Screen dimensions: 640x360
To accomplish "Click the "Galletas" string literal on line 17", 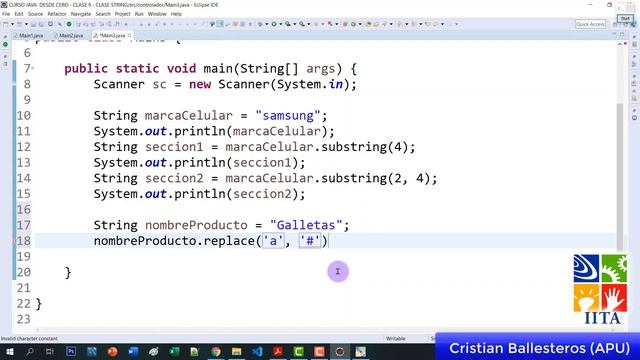I will [x=306, y=225].
